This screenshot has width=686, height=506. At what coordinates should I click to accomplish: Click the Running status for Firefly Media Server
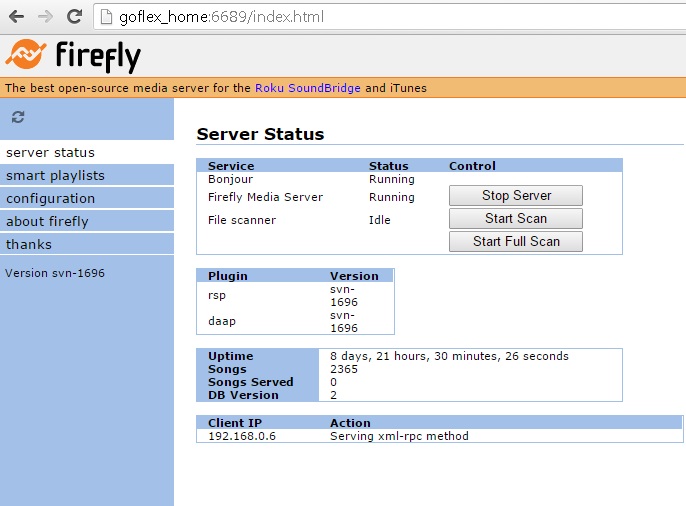[392, 197]
